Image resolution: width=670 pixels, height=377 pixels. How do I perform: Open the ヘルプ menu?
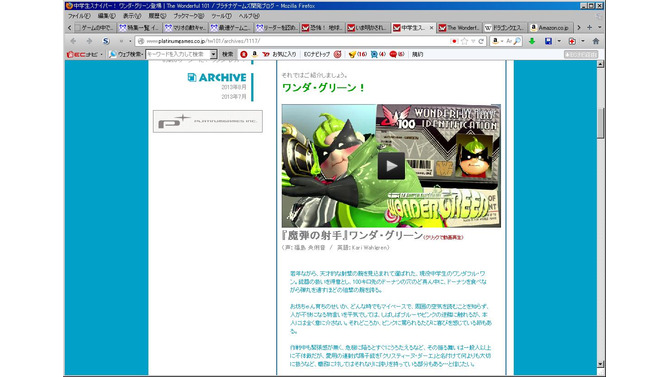click(x=249, y=16)
